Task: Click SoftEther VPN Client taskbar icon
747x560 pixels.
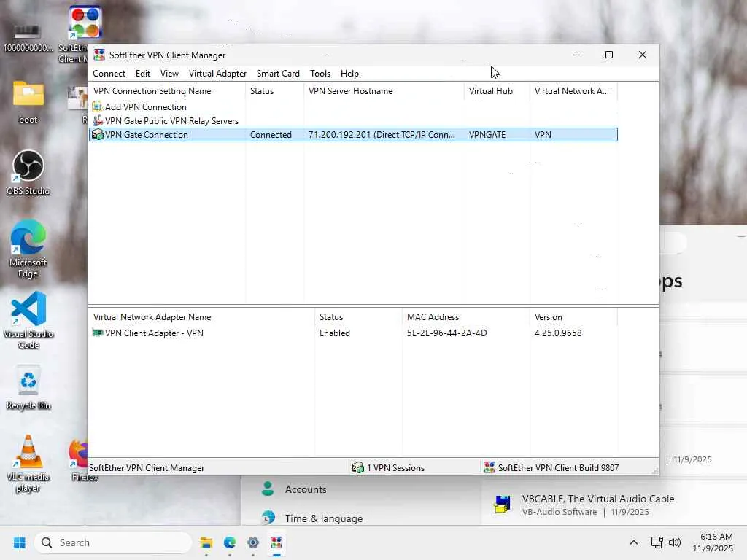Action: point(276,542)
